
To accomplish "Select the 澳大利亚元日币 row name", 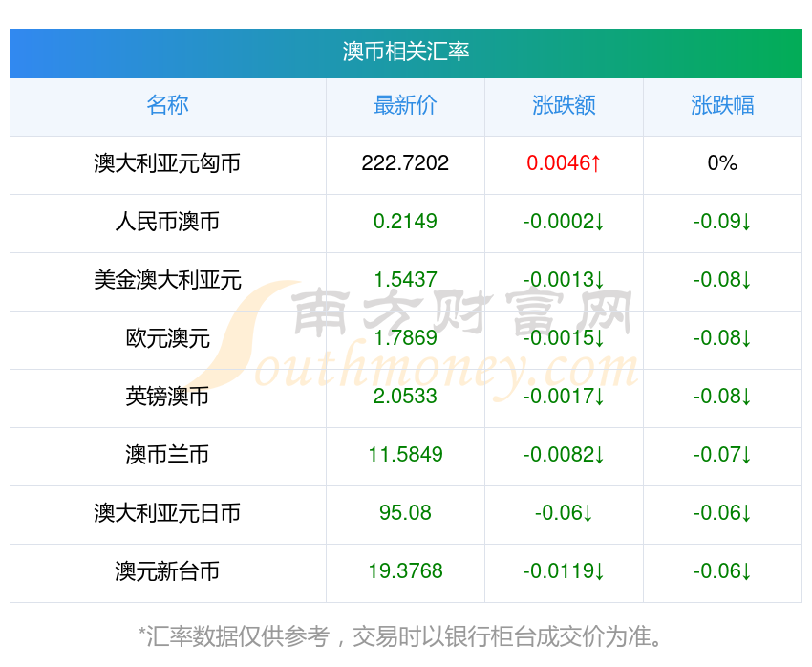I will (167, 514).
